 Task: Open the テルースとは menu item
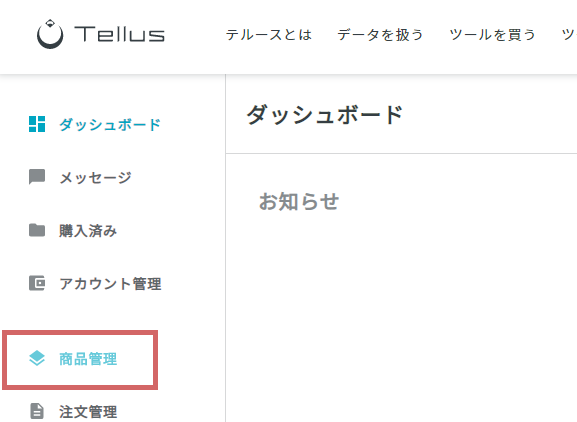(269, 35)
